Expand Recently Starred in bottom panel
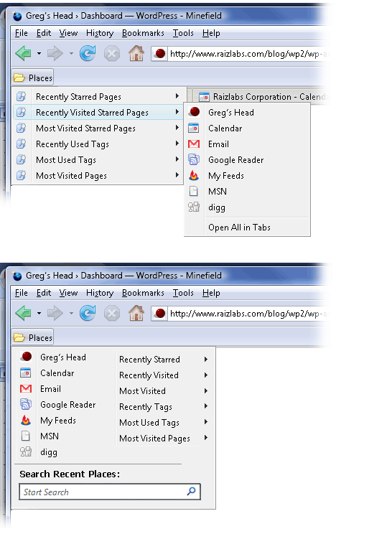Image resolution: width=392 pixels, height=534 pixels. (206, 360)
